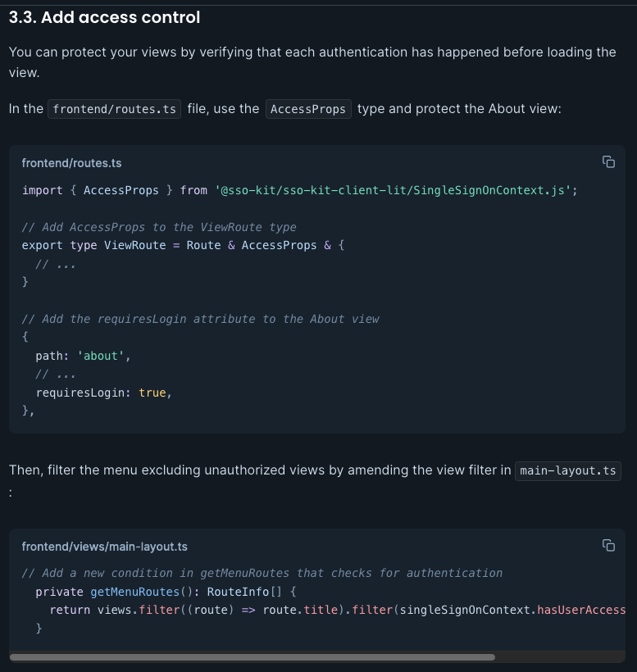Click the 'about' path string in the code
The width and height of the screenshot is (637, 672).
pos(102,356)
